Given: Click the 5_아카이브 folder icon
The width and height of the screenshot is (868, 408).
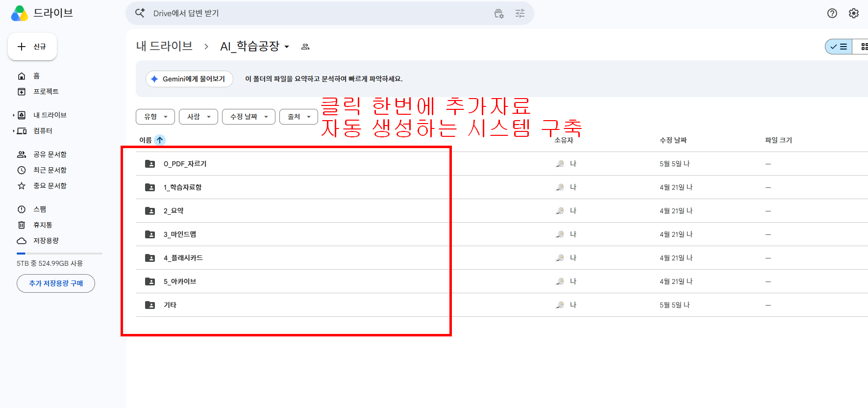Looking at the screenshot, I should coord(150,281).
